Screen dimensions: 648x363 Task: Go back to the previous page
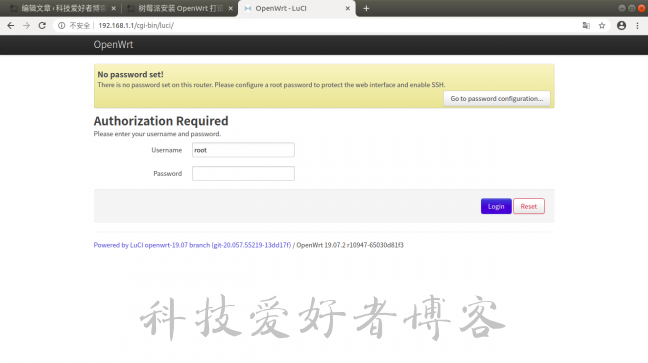[11, 26]
